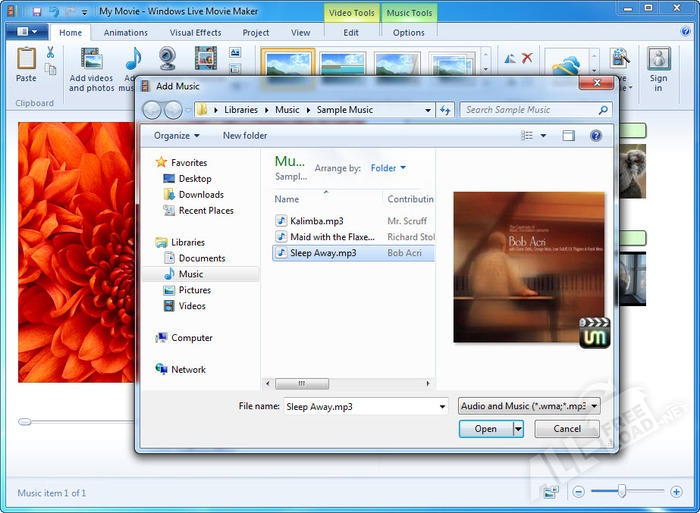The image size is (700, 513).
Task: Switch to the Animations ribbon tab
Action: (x=125, y=33)
